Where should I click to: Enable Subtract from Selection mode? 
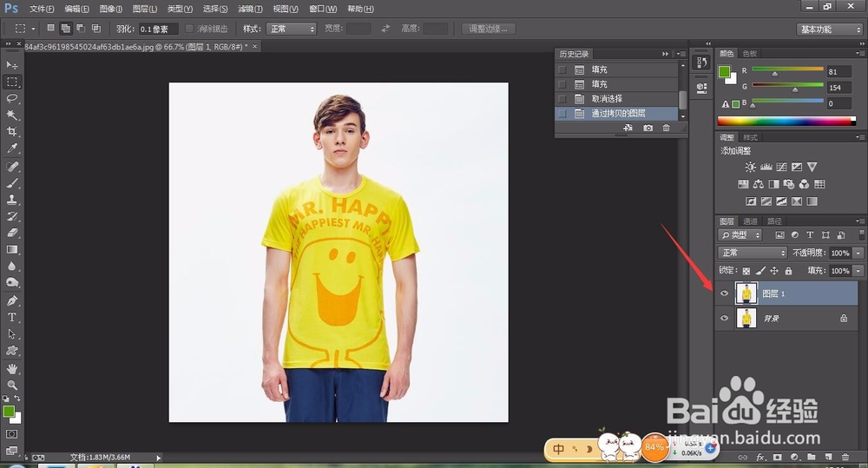pyautogui.click(x=81, y=29)
